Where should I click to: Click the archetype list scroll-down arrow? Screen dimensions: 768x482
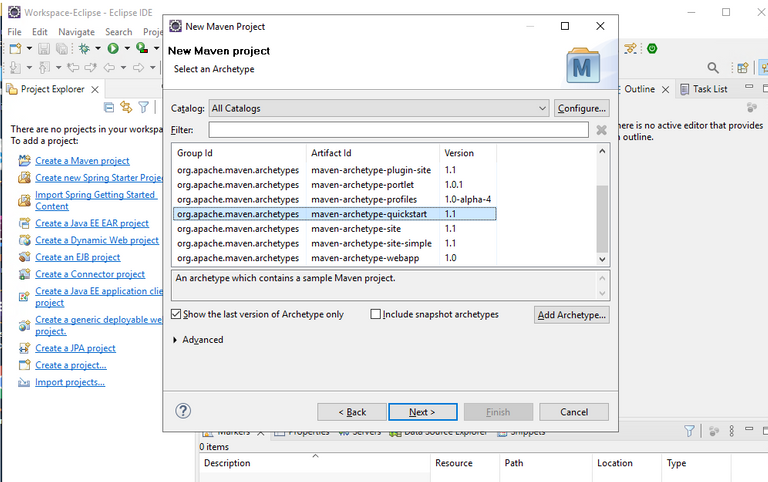(x=602, y=259)
